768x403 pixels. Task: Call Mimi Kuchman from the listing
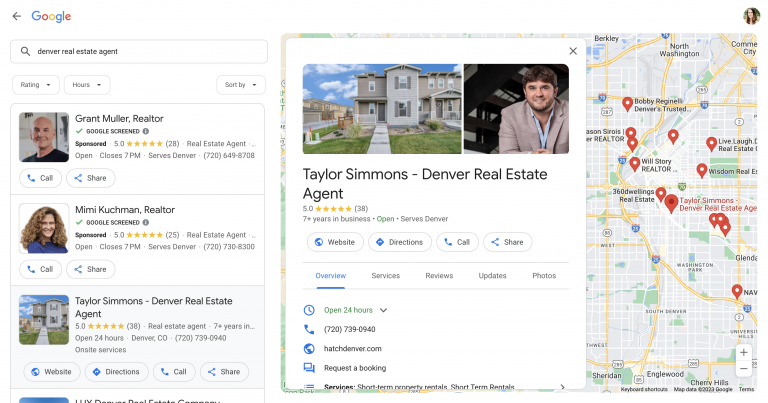(40, 269)
